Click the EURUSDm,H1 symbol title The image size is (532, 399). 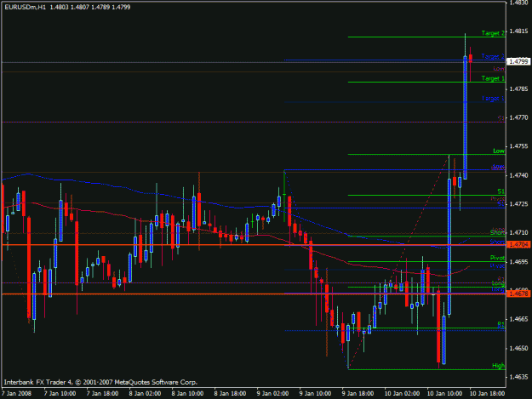25,7
